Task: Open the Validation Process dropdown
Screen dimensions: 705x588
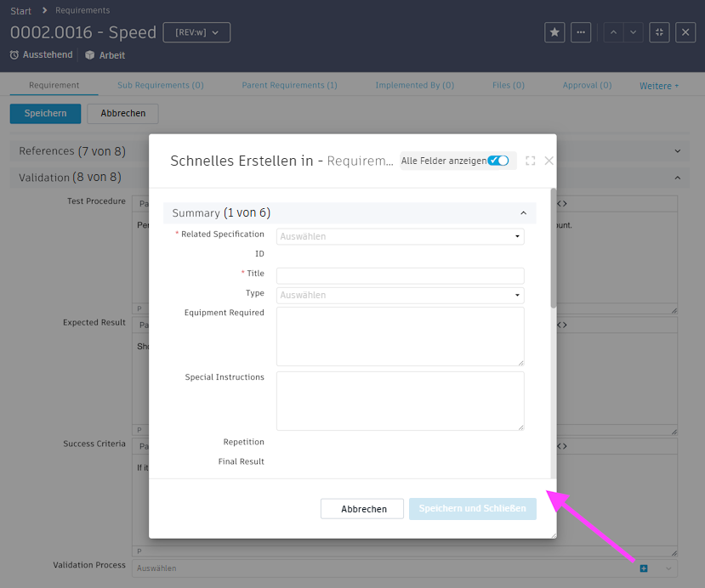Action: click(x=668, y=568)
